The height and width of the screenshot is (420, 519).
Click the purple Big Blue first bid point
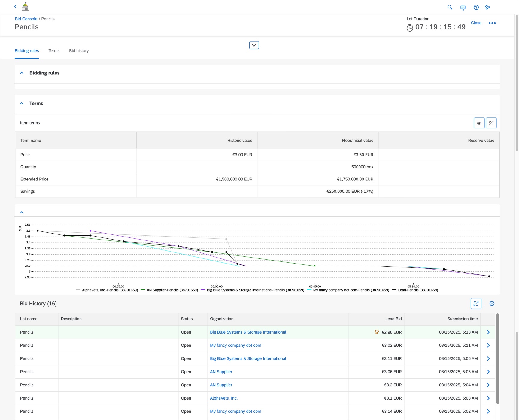[90, 231]
